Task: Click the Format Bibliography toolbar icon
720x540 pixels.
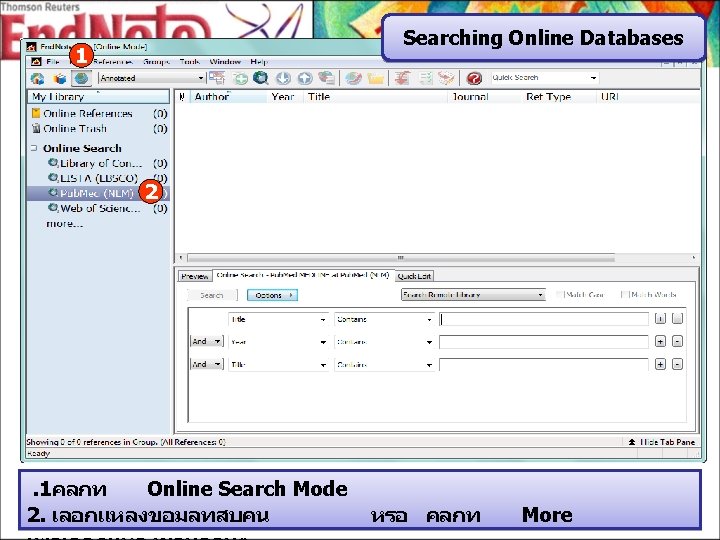Action: 426,78
